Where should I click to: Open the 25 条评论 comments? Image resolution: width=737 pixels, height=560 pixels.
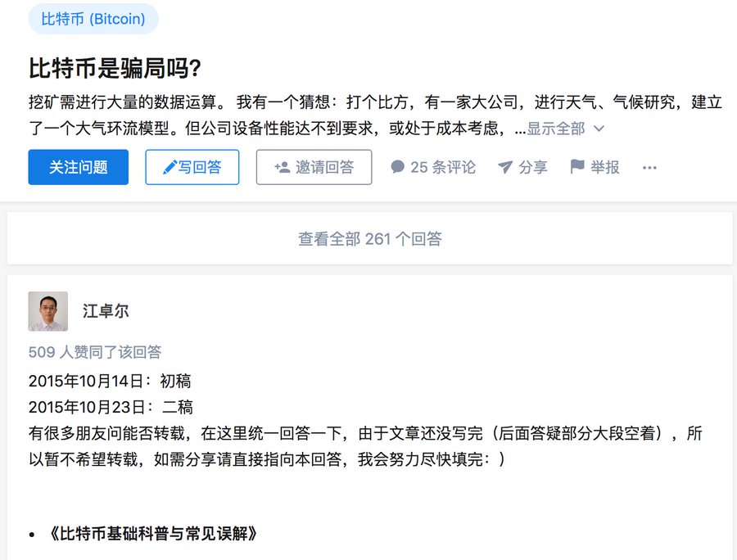pos(433,167)
